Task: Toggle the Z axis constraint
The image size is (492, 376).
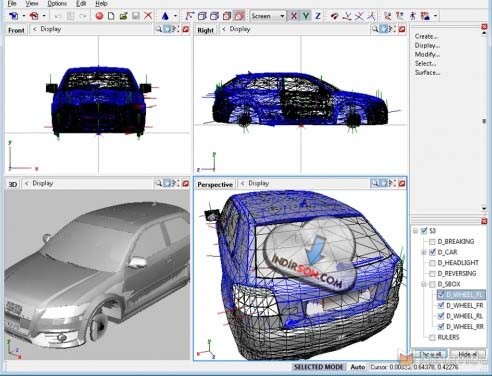Action: [318, 16]
